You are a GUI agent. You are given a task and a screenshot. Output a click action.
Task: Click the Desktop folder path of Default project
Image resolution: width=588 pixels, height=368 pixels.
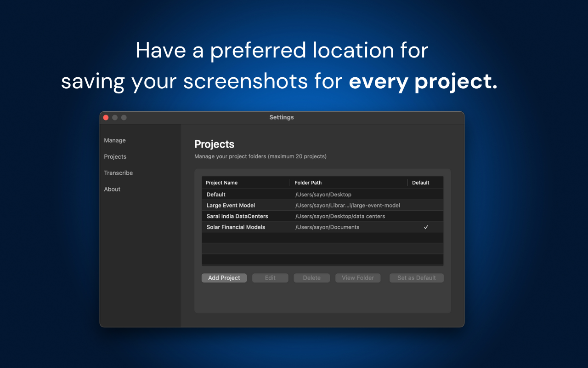pos(324,194)
